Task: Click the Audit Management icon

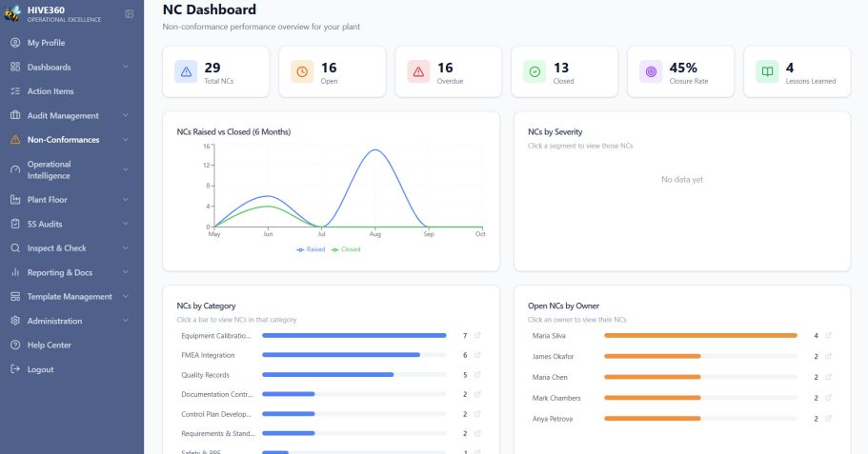Action: coord(15,115)
